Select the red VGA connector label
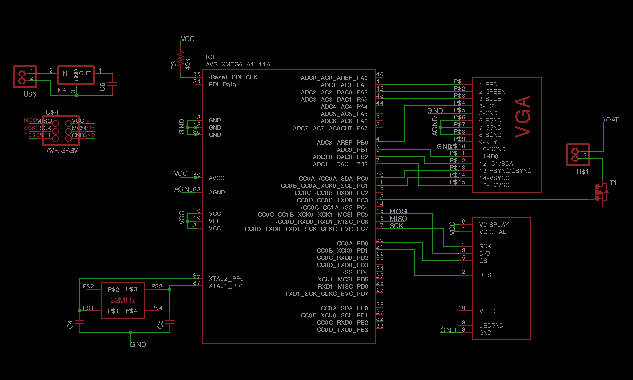This screenshot has height=380, width=633. click(x=523, y=117)
